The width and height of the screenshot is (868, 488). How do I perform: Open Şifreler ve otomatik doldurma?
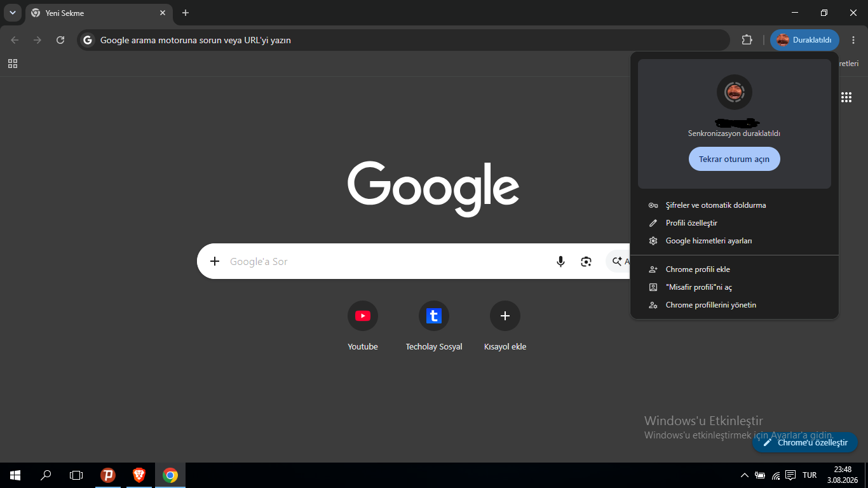click(x=734, y=205)
